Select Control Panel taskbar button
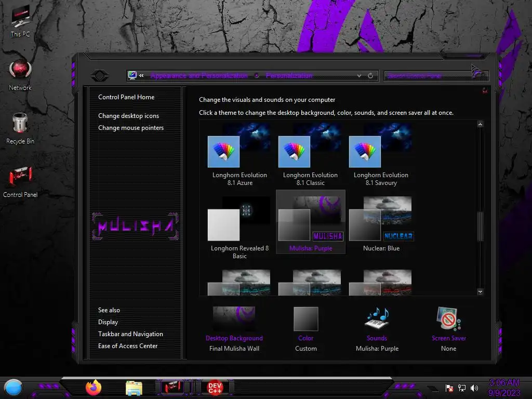Viewport: 532px width, 399px height. [172, 387]
